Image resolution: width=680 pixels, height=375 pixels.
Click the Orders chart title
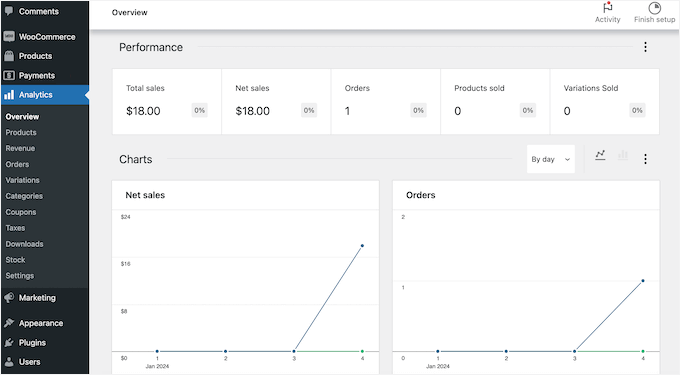coord(421,195)
